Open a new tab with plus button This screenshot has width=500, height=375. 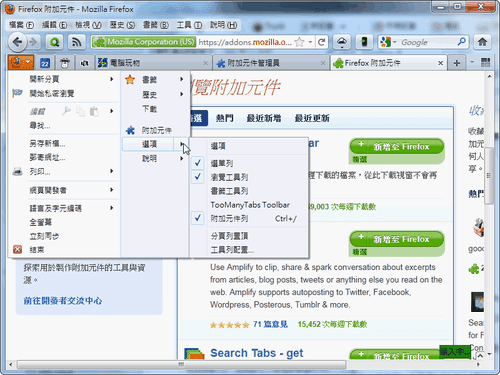coord(457,63)
